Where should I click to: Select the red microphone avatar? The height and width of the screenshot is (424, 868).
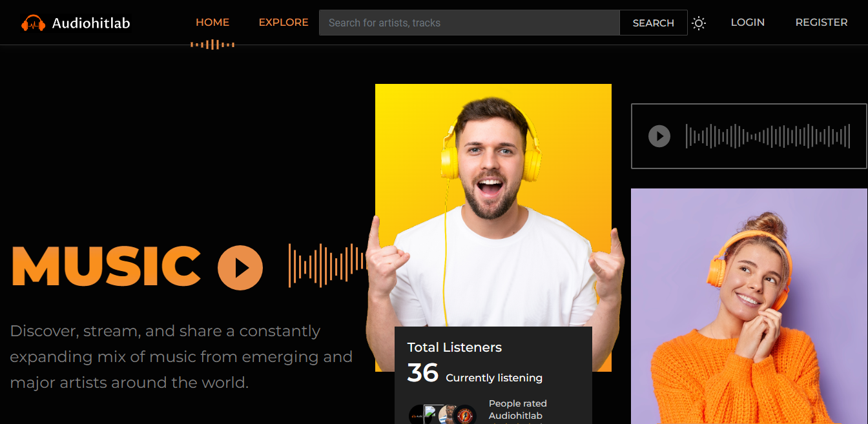(464, 415)
